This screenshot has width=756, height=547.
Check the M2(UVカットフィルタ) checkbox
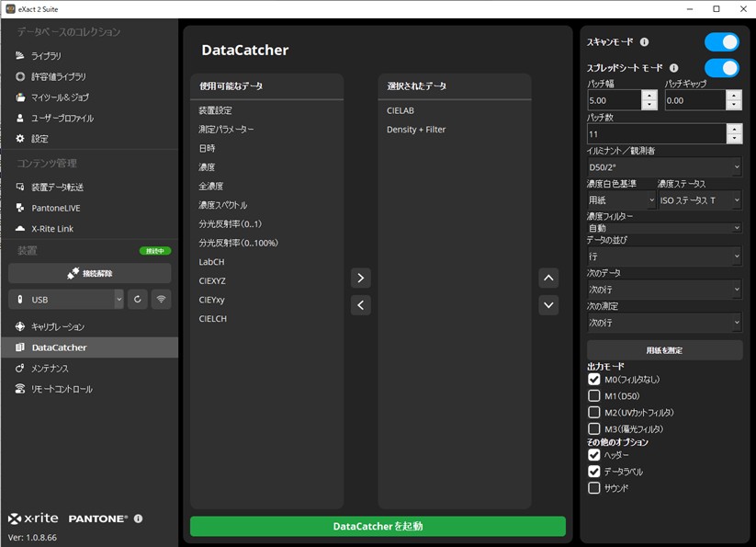coord(594,413)
